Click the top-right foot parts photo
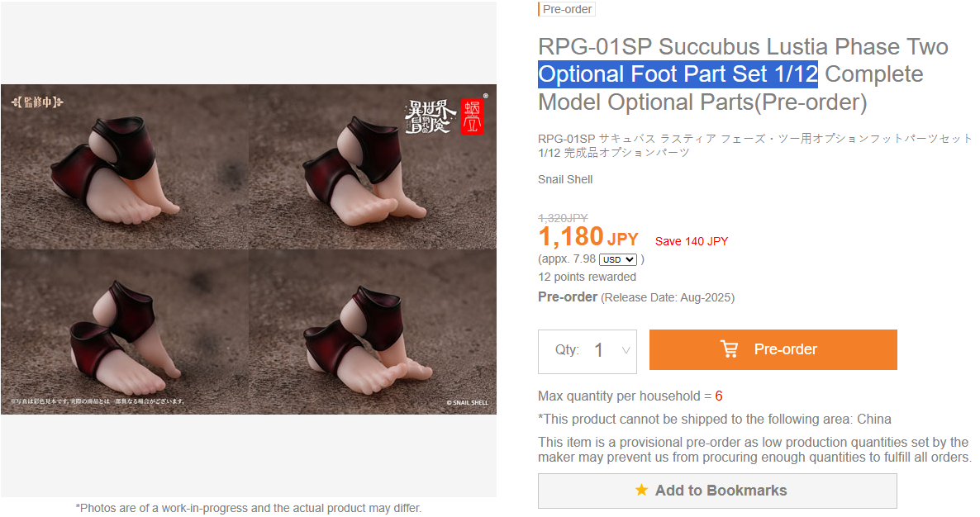980x517 pixels. click(x=373, y=168)
